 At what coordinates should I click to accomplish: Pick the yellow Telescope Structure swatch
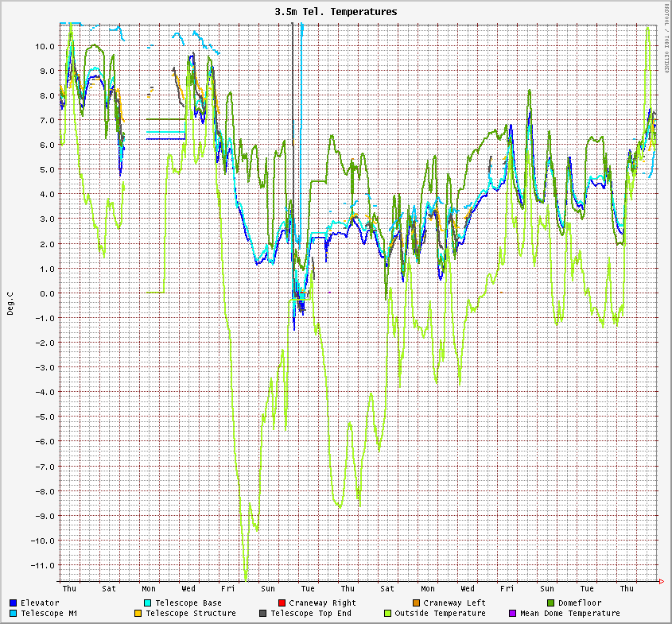pos(138,613)
